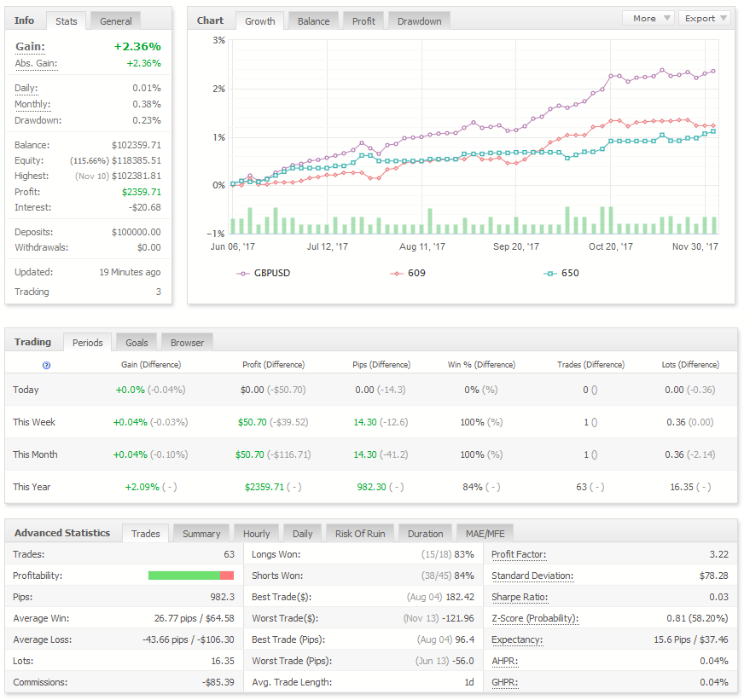The height and width of the screenshot is (700, 744).
Task: Click the GHPR label
Action: 505,682
